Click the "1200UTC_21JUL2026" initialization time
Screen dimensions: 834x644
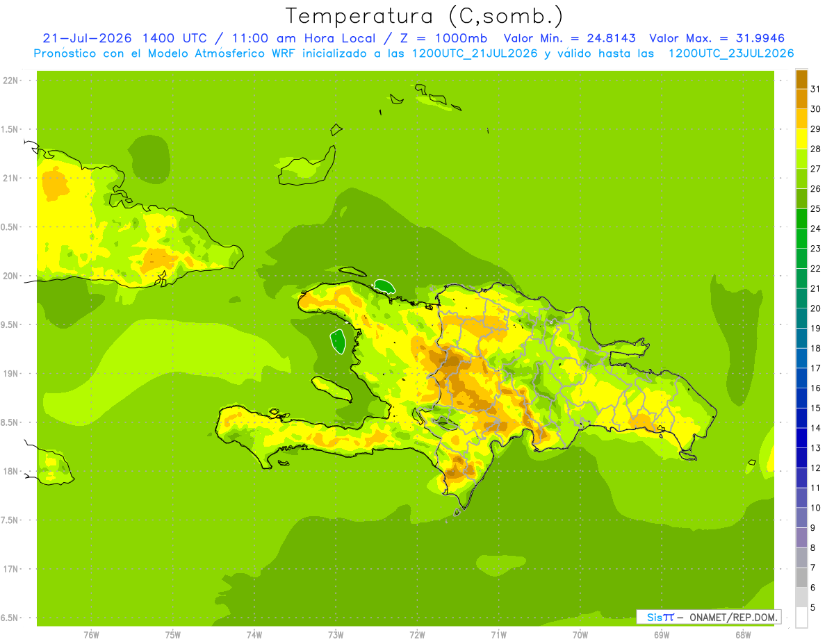[x=473, y=53]
